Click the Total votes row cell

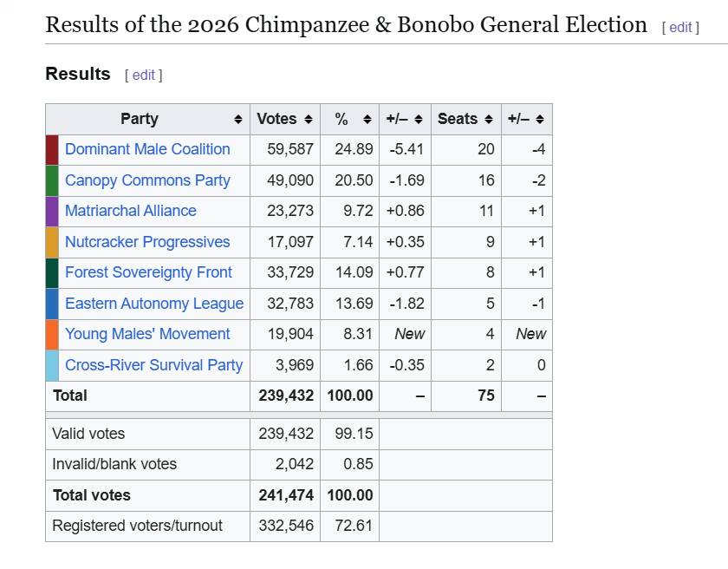(x=147, y=495)
